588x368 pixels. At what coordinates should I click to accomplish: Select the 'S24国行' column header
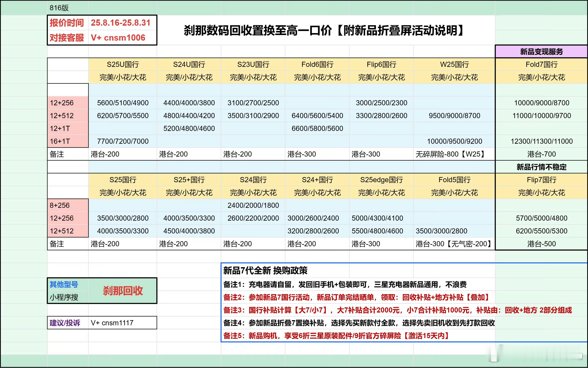[253, 180]
